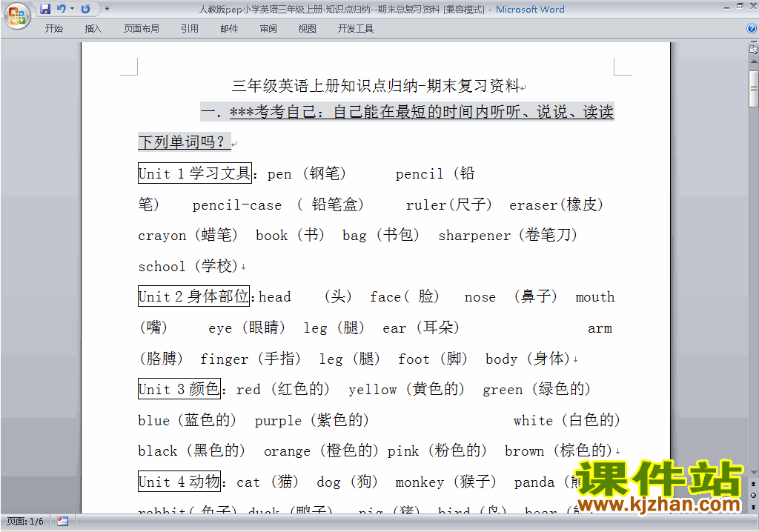Click the word face
759x532 pixels.
click(x=385, y=296)
